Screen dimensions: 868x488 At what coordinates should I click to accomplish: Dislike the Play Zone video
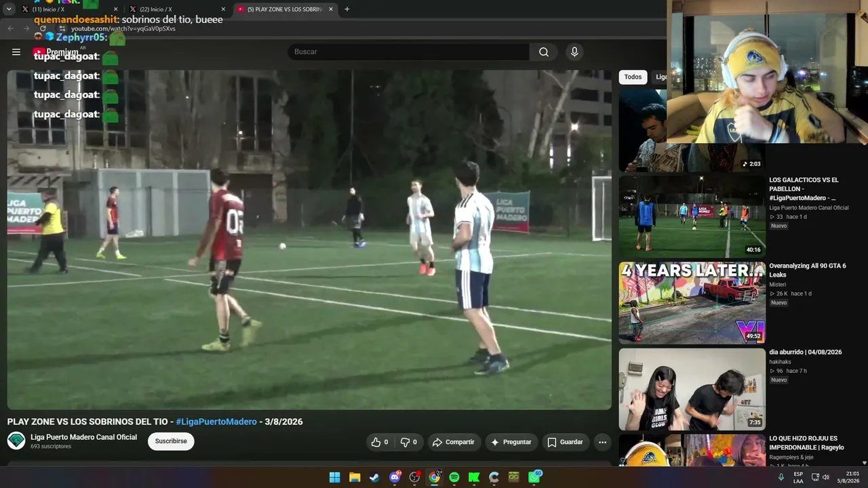click(408, 442)
